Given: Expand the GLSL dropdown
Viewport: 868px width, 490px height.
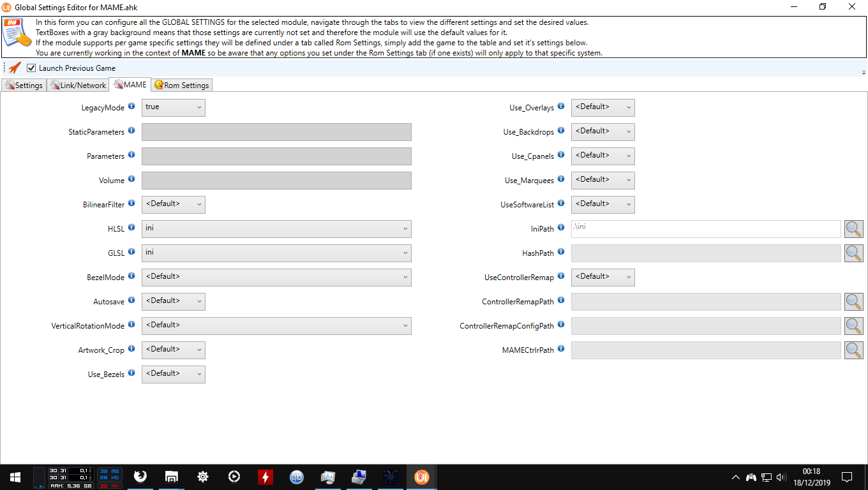Looking at the screenshot, I should [276, 253].
